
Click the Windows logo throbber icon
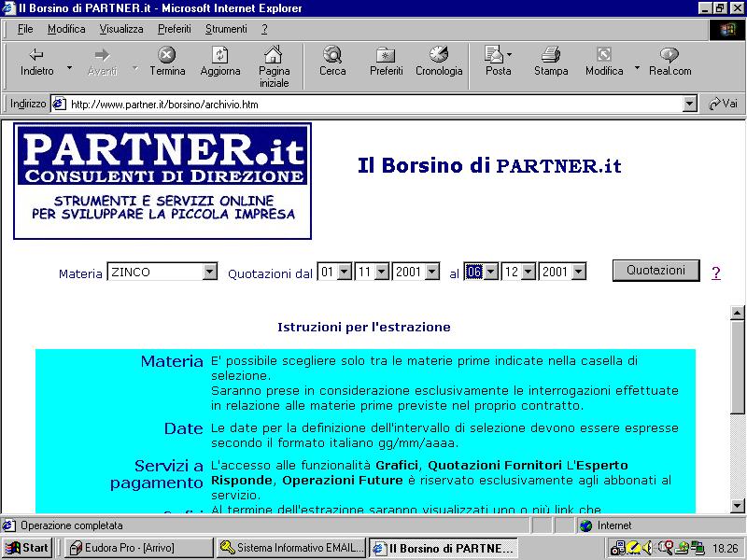727,30
